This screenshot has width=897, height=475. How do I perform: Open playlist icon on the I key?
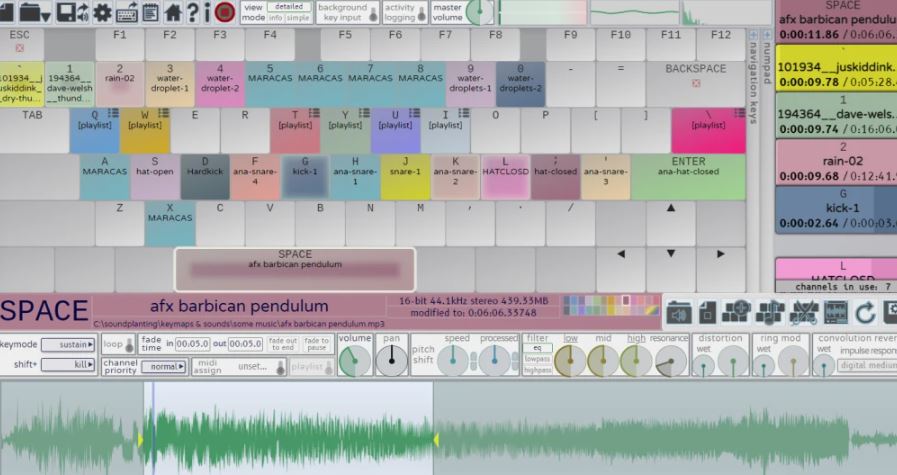point(464,113)
